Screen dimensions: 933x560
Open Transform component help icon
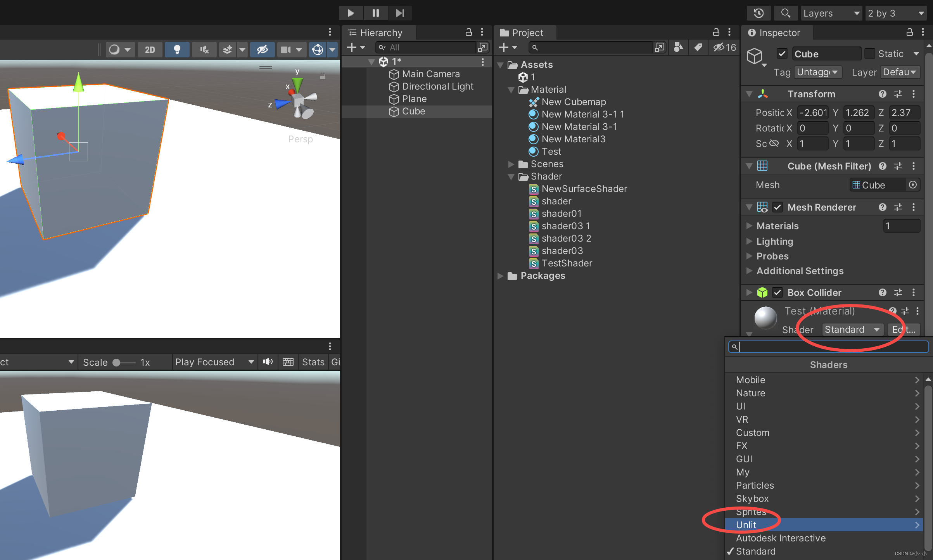(883, 94)
